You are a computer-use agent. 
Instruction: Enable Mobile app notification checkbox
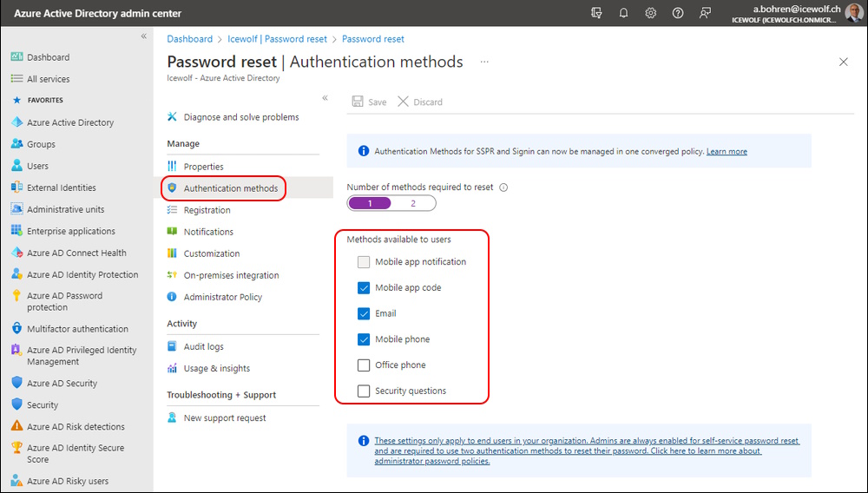[364, 262]
